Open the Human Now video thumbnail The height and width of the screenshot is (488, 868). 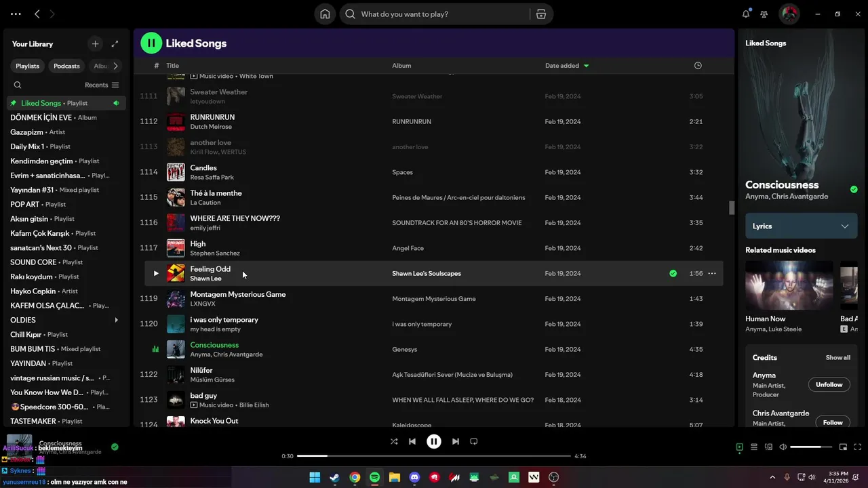[789, 285]
